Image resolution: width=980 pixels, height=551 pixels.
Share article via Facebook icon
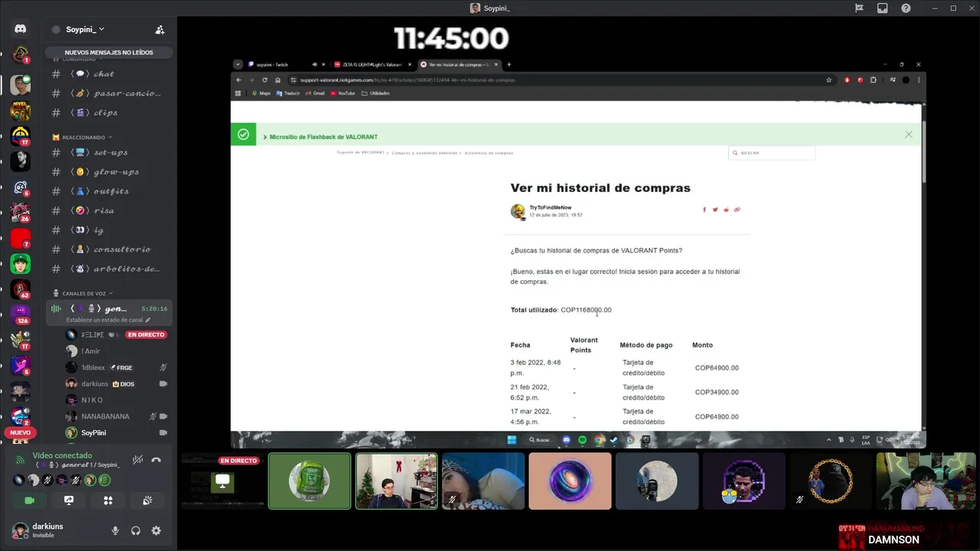coord(704,210)
